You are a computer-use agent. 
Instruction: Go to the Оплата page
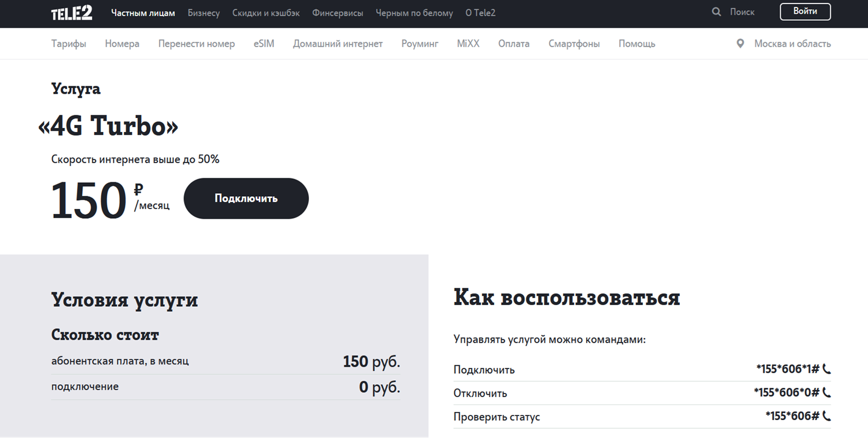[514, 43]
